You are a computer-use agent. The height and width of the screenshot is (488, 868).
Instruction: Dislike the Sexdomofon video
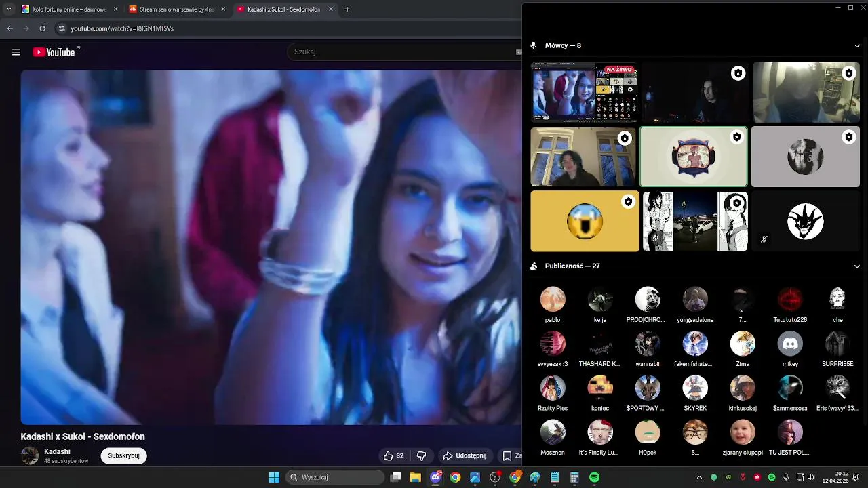[x=421, y=456]
